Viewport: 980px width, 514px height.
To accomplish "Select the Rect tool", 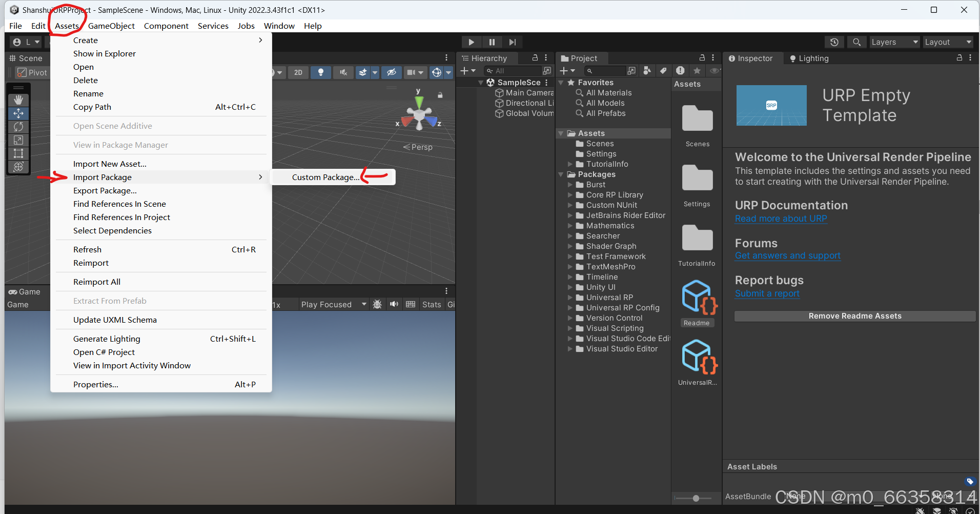I will (18, 153).
